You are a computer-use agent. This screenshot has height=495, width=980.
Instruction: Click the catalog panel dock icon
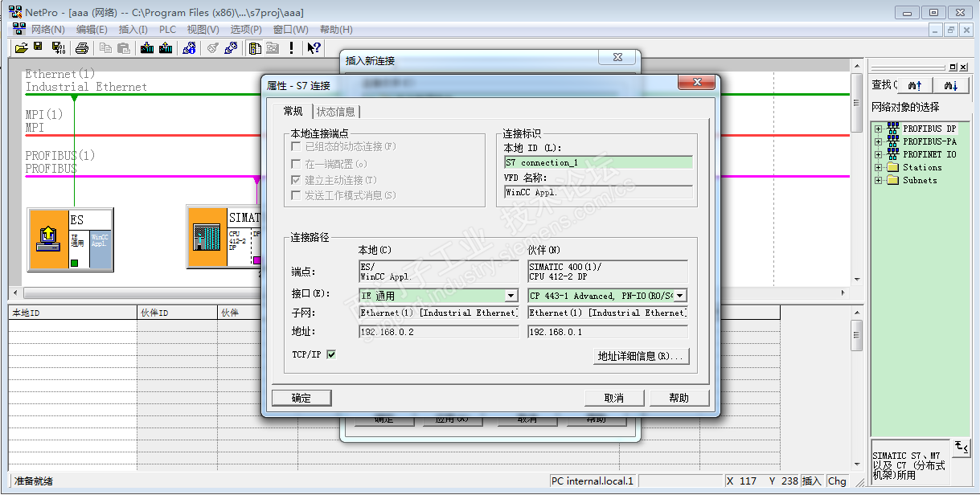(953, 67)
